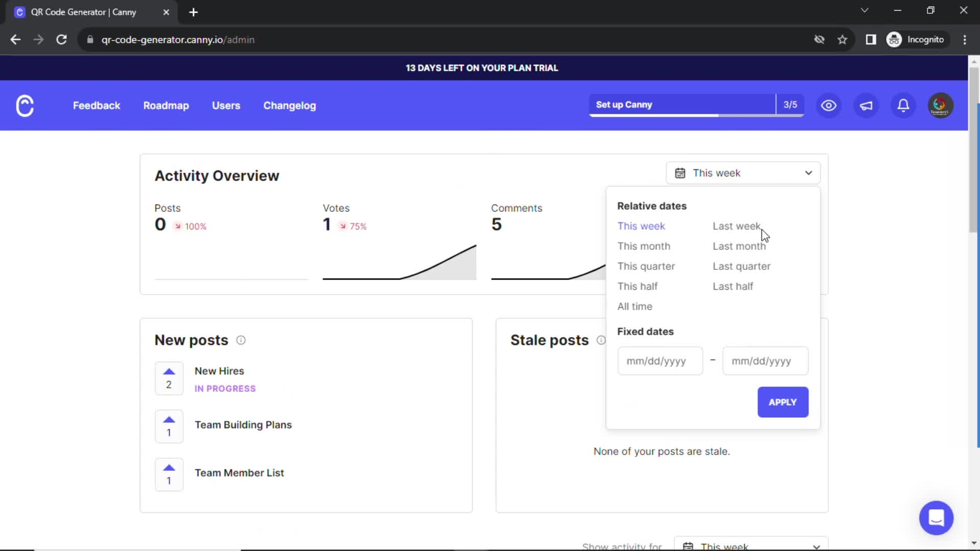Click the site lock icon
Screen dimensions: 980x551
pos(90,40)
